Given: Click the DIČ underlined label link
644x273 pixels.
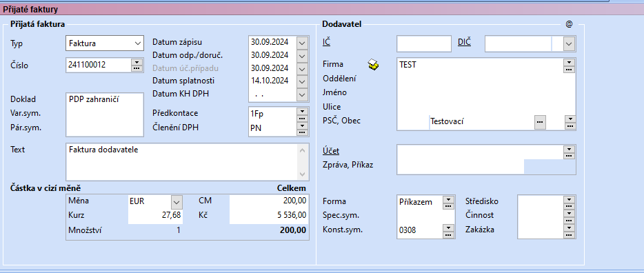Looking at the screenshot, I should coord(464,41).
